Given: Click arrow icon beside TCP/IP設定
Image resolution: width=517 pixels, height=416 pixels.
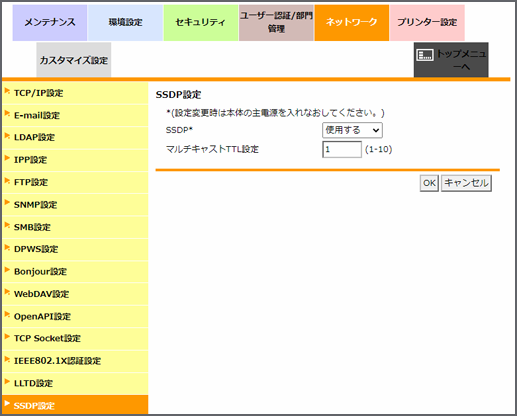Looking at the screenshot, I should click(x=7, y=91).
